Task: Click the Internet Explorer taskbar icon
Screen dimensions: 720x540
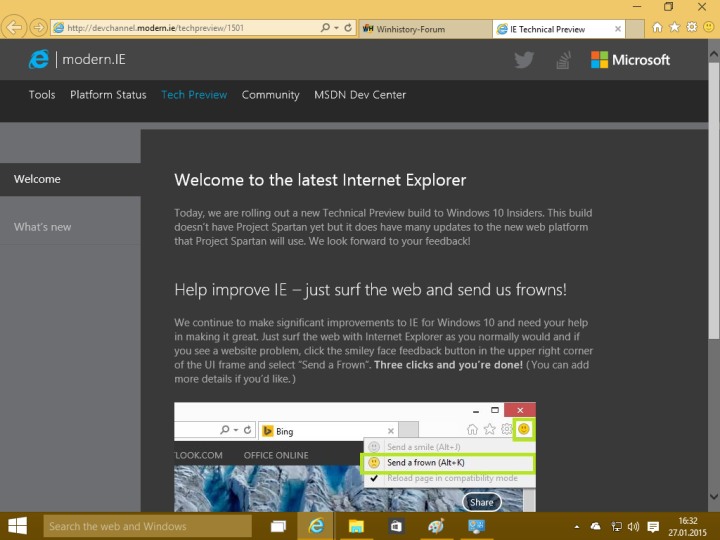Action: click(x=316, y=526)
